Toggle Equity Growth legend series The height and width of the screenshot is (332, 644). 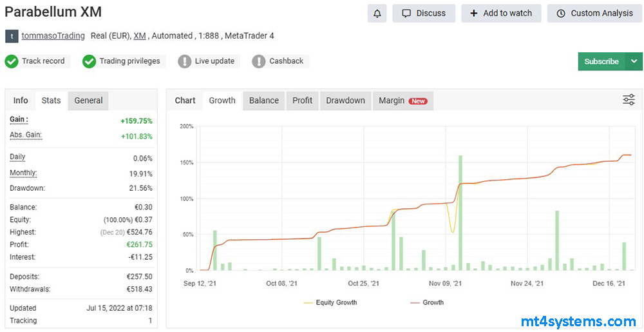(x=330, y=302)
